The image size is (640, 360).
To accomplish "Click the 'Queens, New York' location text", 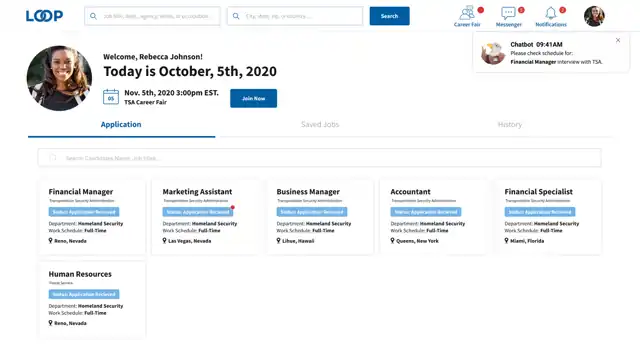I will [418, 241].
